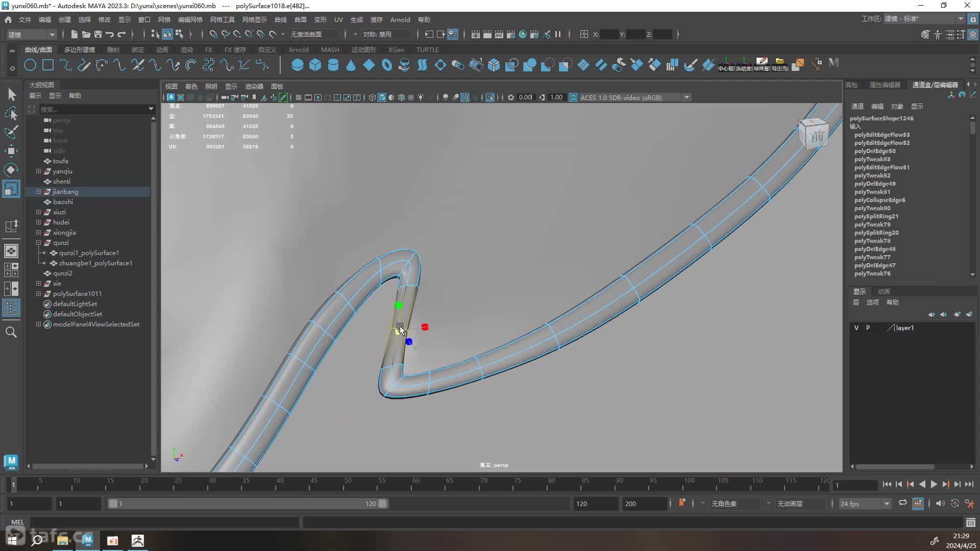This screenshot has height=551, width=980.
Task: Create NURBS circle from shelf
Action: click(30, 65)
